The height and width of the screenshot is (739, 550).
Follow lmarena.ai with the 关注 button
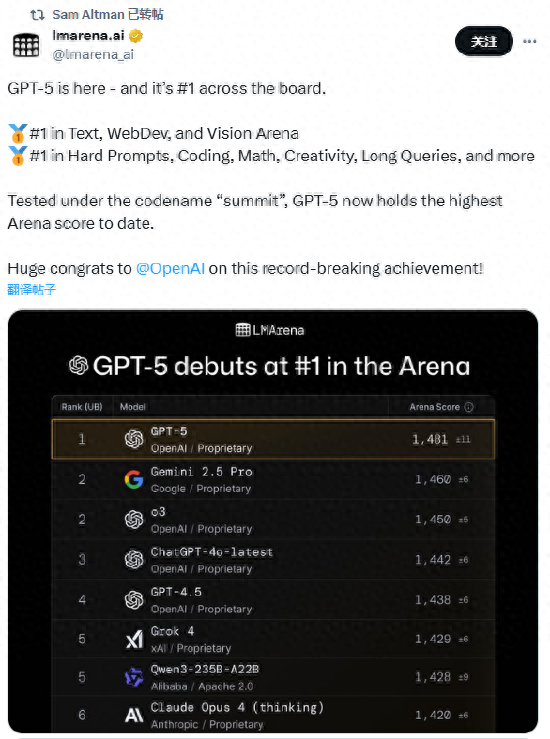484,41
